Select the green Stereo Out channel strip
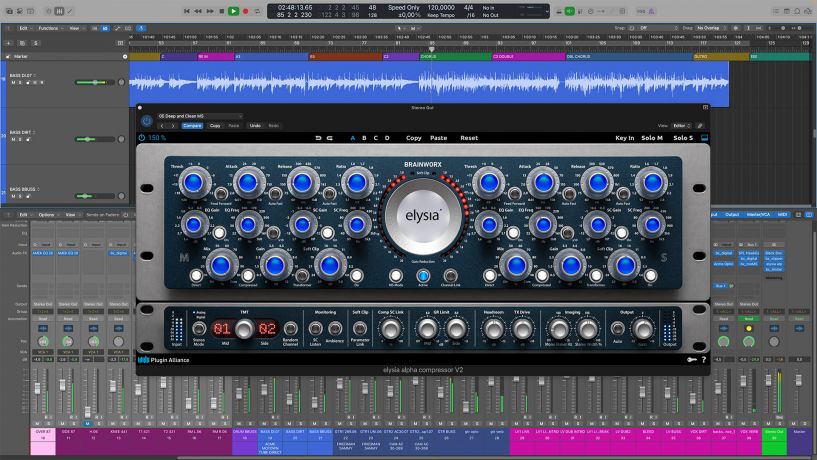Screen dimensions: 817x460 click(774, 442)
